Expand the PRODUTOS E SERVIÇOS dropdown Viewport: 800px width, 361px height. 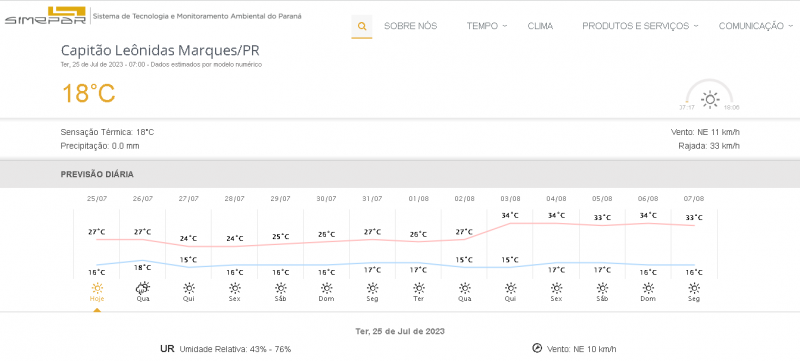click(x=640, y=26)
